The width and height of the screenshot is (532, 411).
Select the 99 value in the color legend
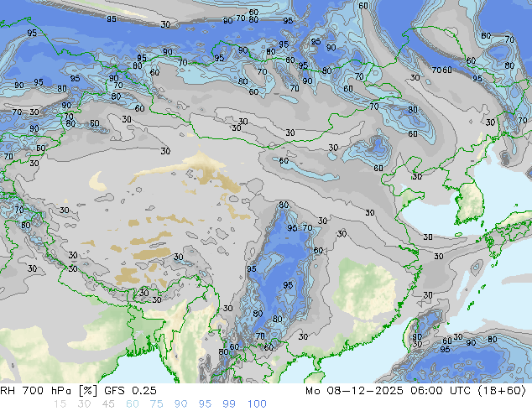(x=229, y=404)
